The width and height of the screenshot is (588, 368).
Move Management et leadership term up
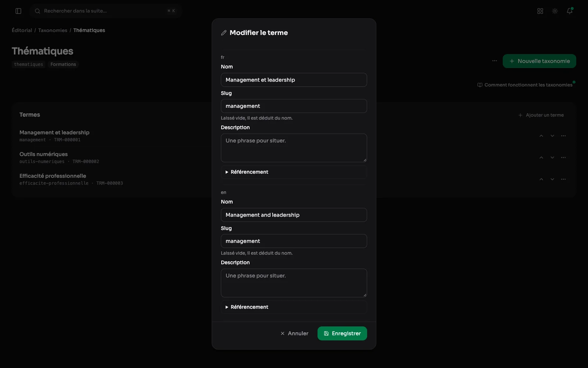tap(541, 136)
